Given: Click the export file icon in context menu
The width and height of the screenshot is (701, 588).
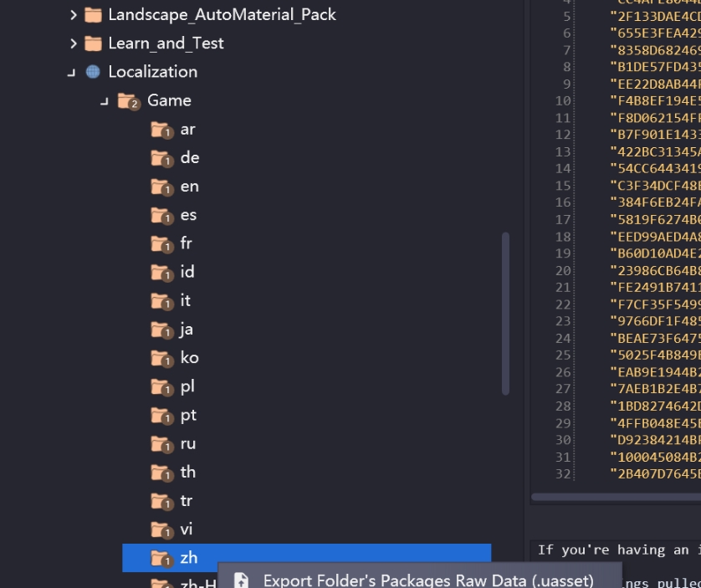Looking at the screenshot, I should [242, 580].
